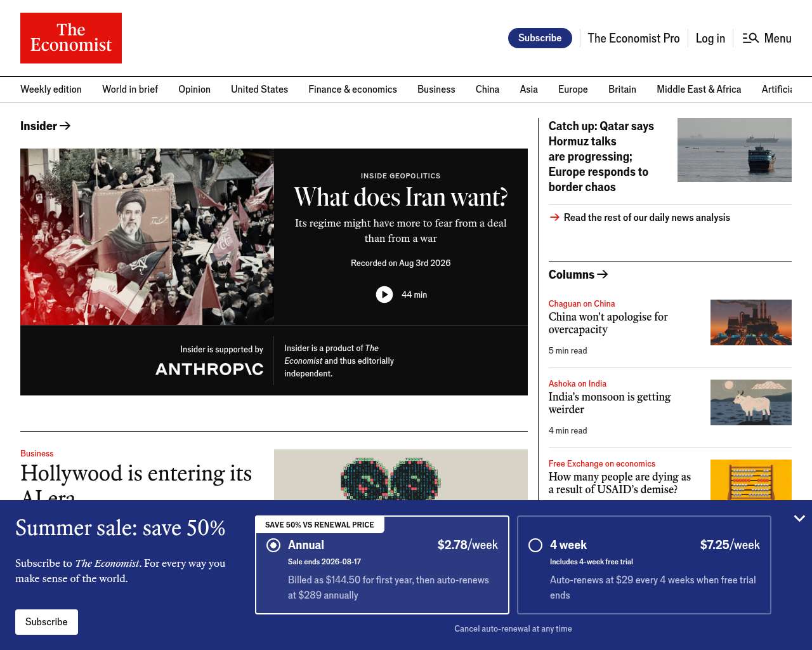Image resolution: width=812 pixels, height=650 pixels.
Task: Click Free Exchange on economics label
Action: [x=602, y=463]
